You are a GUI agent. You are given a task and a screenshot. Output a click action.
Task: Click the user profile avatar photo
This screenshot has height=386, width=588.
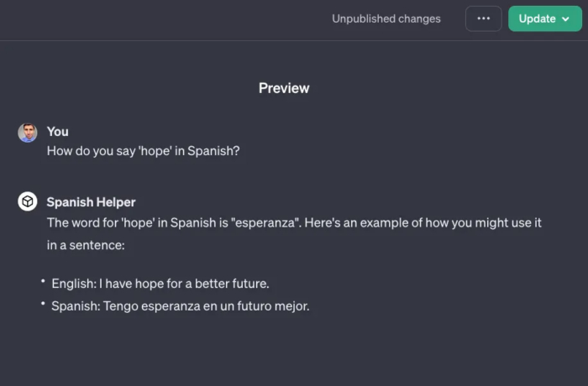point(28,133)
